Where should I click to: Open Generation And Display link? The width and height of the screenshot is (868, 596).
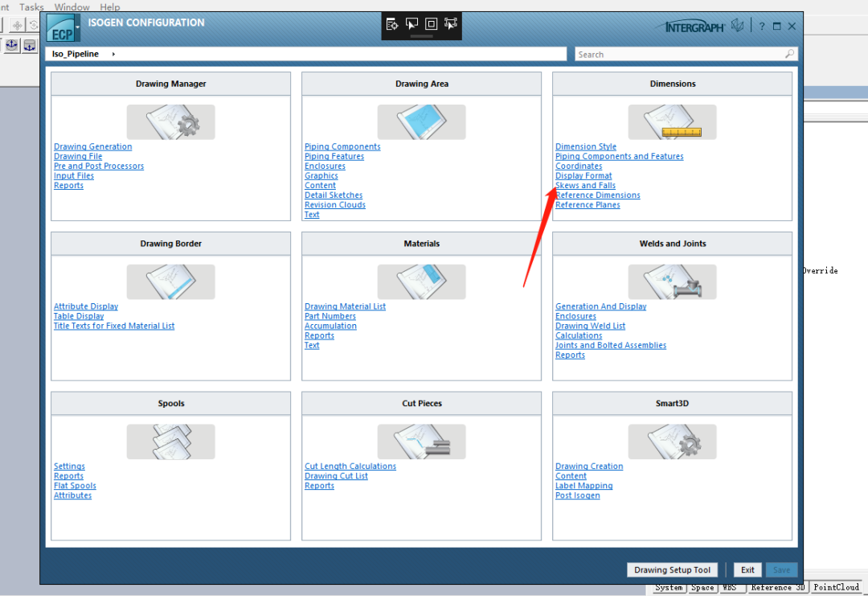pyautogui.click(x=600, y=306)
